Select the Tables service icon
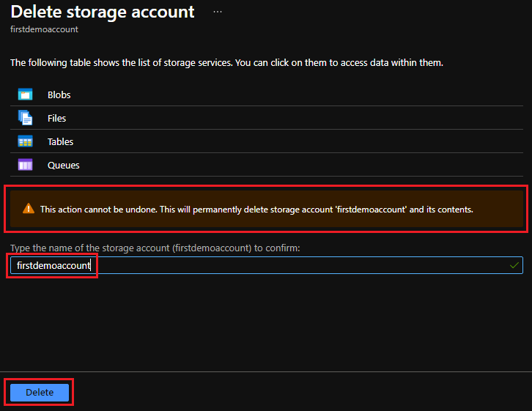 26,141
